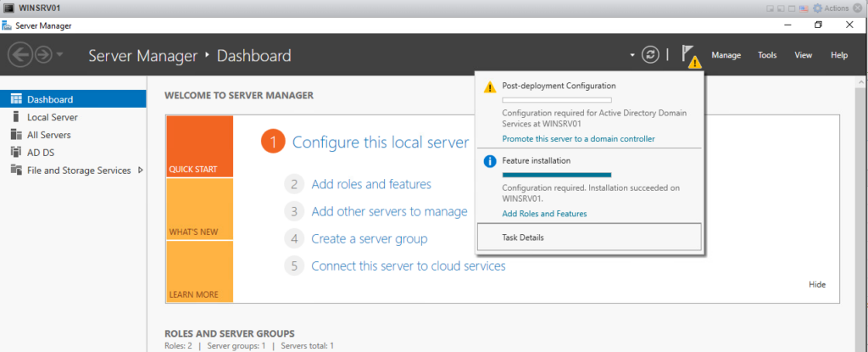The image size is (868, 352).
Task: Select Dashboard in the sidebar
Action: pos(73,99)
